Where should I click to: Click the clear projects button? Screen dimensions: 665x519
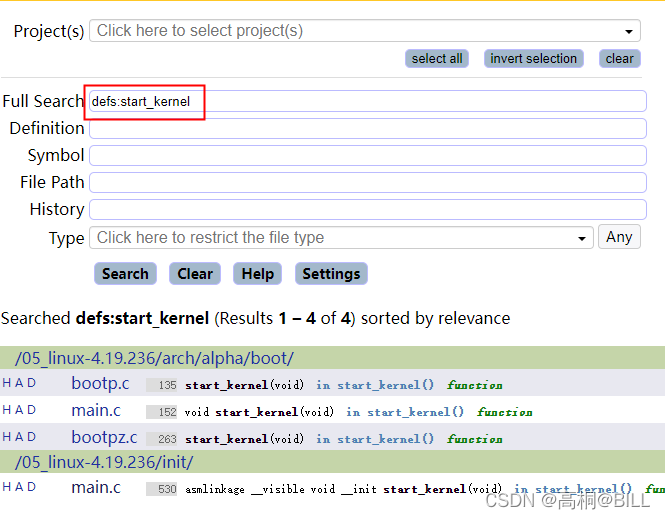pyautogui.click(x=619, y=59)
